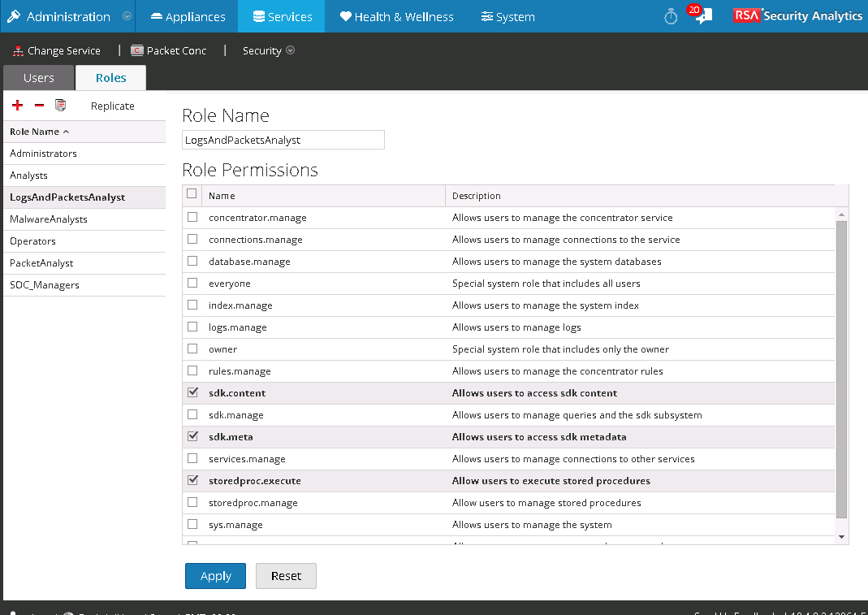Select the Roles tab
This screenshot has height=615, width=868.
click(110, 77)
